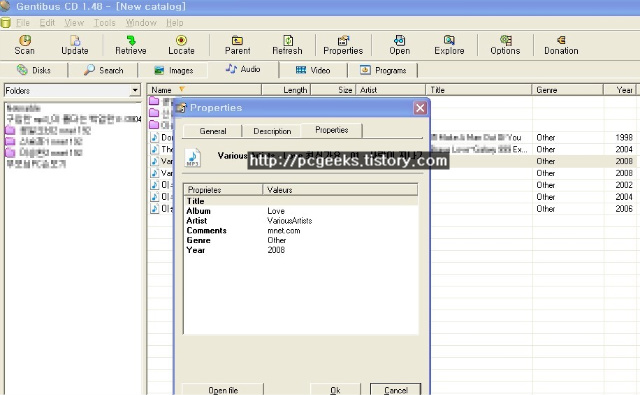Sort by Title column header
The height and width of the screenshot is (395, 640).
(x=479, y=90)
